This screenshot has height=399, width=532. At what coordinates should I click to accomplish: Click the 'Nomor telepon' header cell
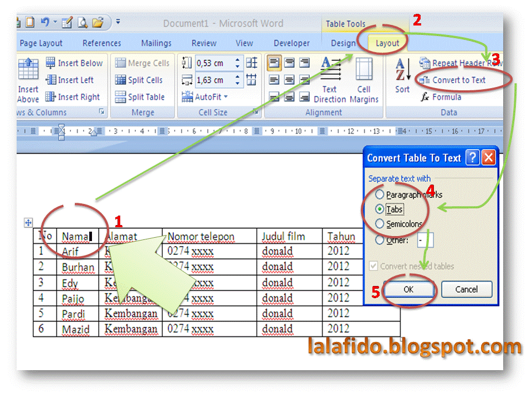pos(209,236)
